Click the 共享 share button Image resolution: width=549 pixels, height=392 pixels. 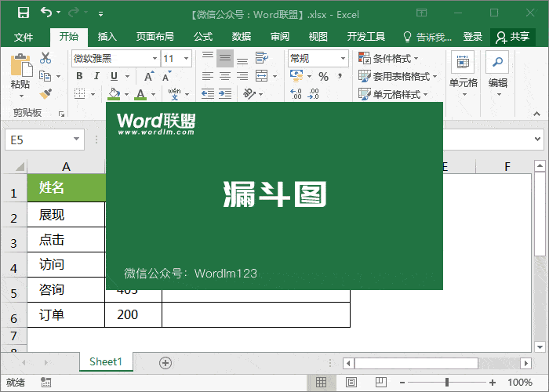[x=513, y=37]
